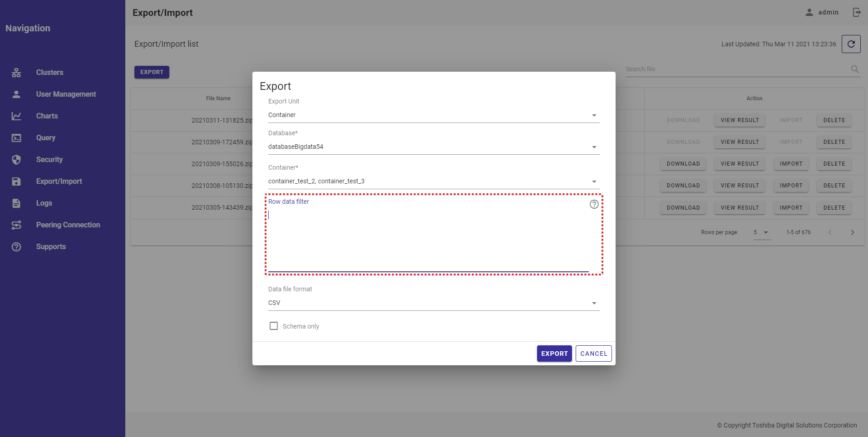The width and height of the screenshot is (868, 437).
Task: Click VIEW RESULT for 20210311-131825.zip
Action: point(740,120)
